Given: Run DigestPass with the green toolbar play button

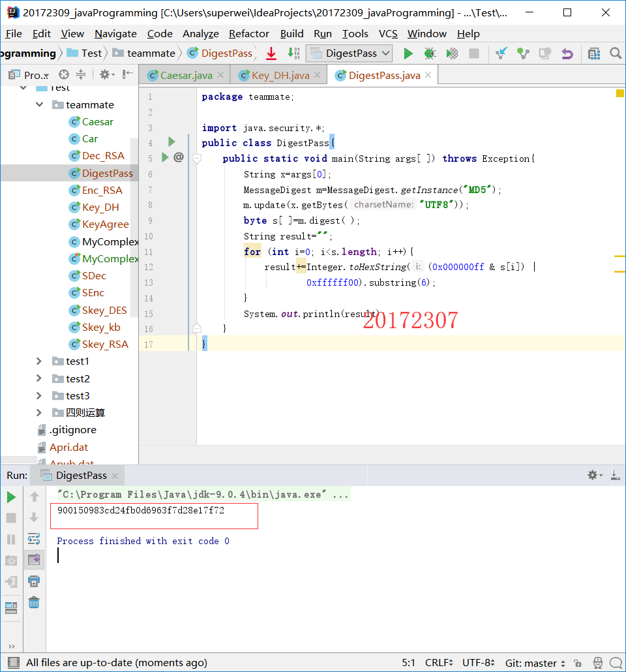Looking at the screenshot, I should pyautogui.click(x=408, y=53).
